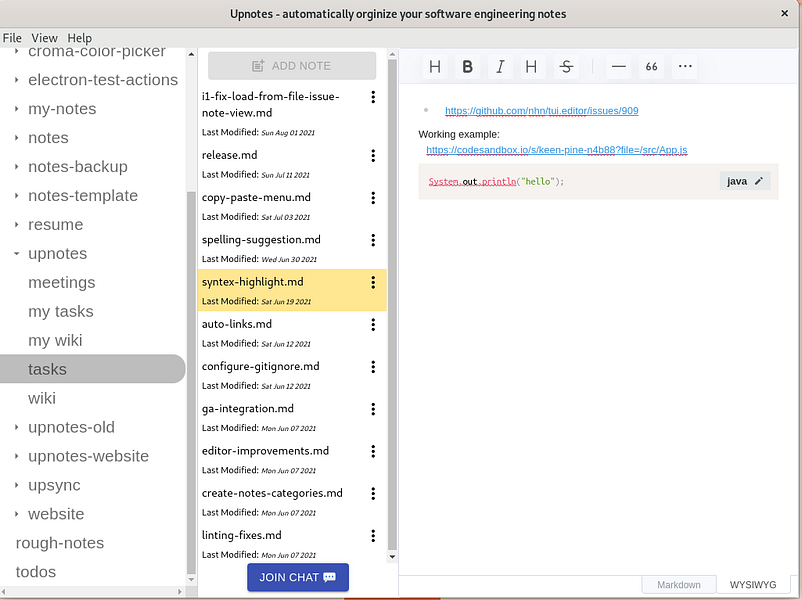Screen dimensions: 802x600
Task: Apply heading format with first H icon
Action: (435, 66)
